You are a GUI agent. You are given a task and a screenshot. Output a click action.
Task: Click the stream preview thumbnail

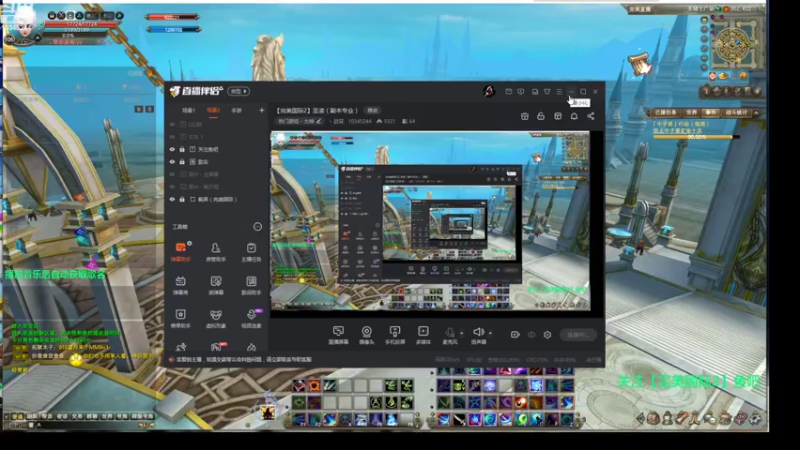[x=430, y=221]
